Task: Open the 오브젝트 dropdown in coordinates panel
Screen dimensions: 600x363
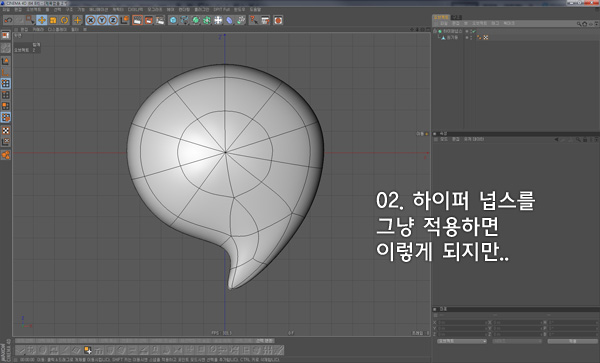Action: click(x=462, y=341)
